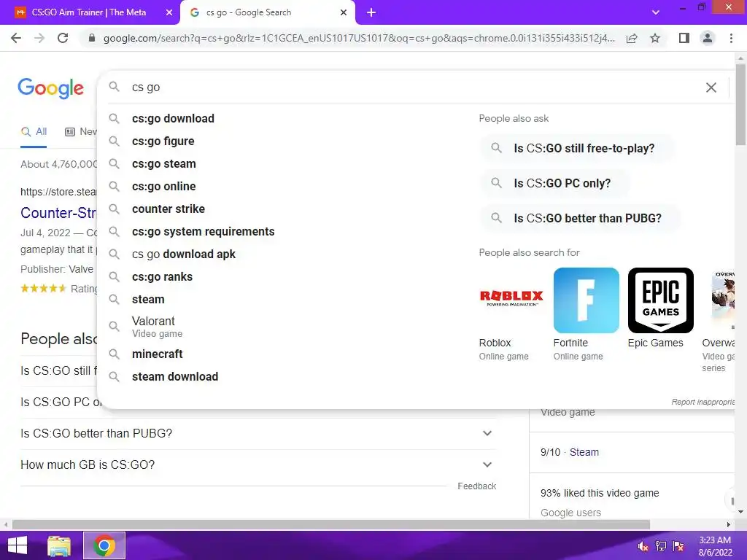
Task: Click 'Is CS:GO still free-to-play?' chip
Action: coord(576,149)
